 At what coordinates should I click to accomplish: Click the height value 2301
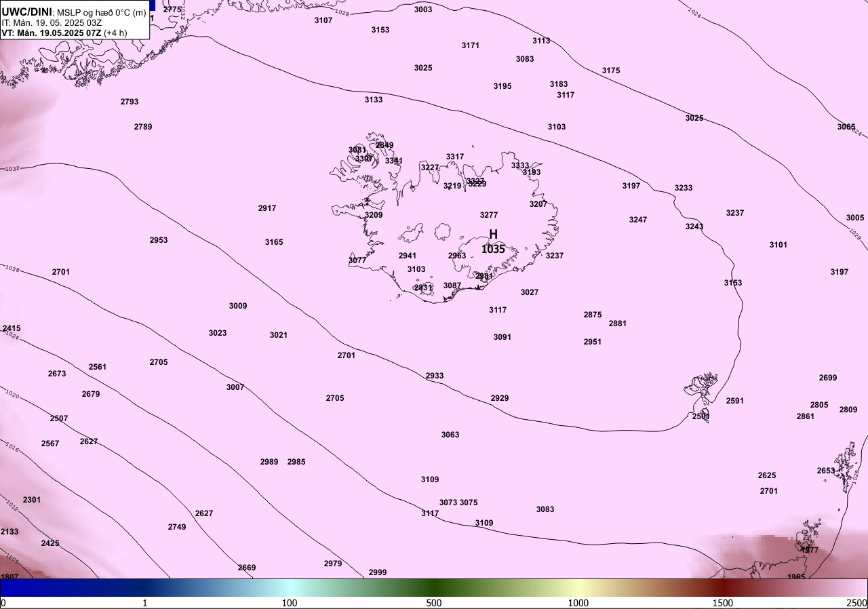pos(32,500)
